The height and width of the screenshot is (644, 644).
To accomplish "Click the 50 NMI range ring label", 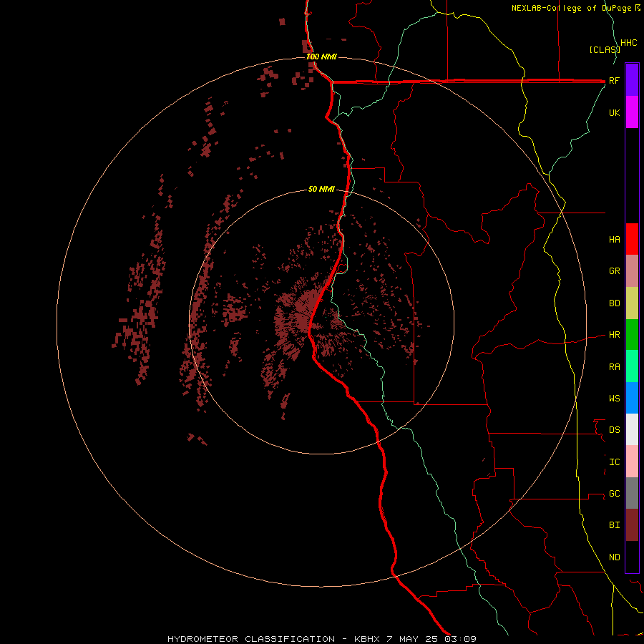I will click(321, 189).
